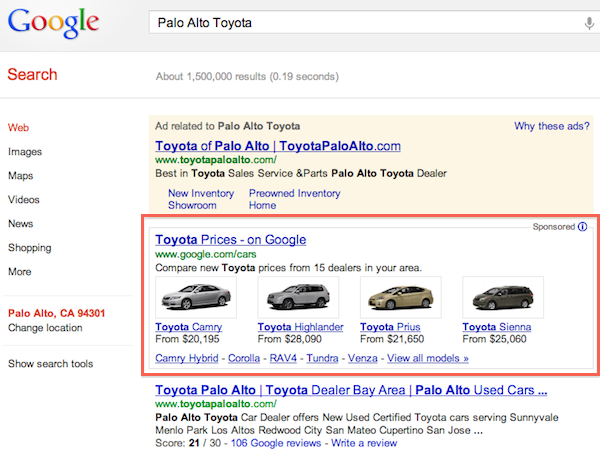The width and height of the screenshot is (600, 453).
Task: Open Toyota Palo Alto organic result title
Action: pyautogui.click(x=351, y=390)
